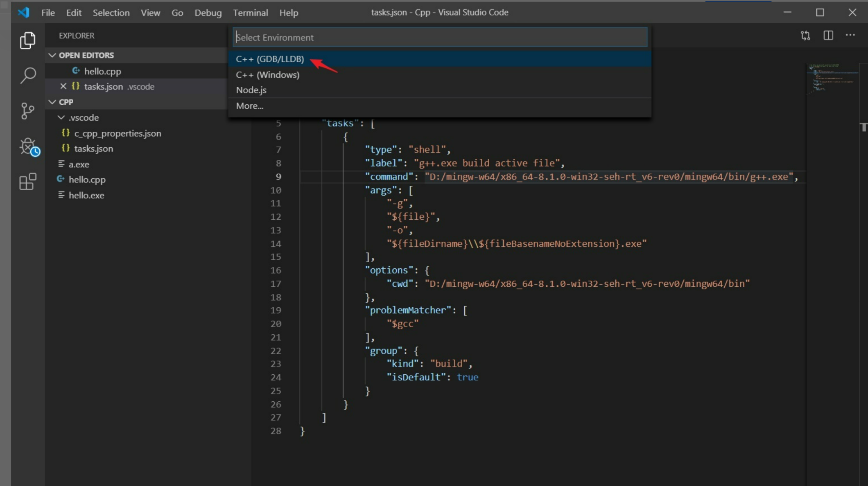
Task: Click the Visual Studio Code logo icon
Action: [24, 12]
